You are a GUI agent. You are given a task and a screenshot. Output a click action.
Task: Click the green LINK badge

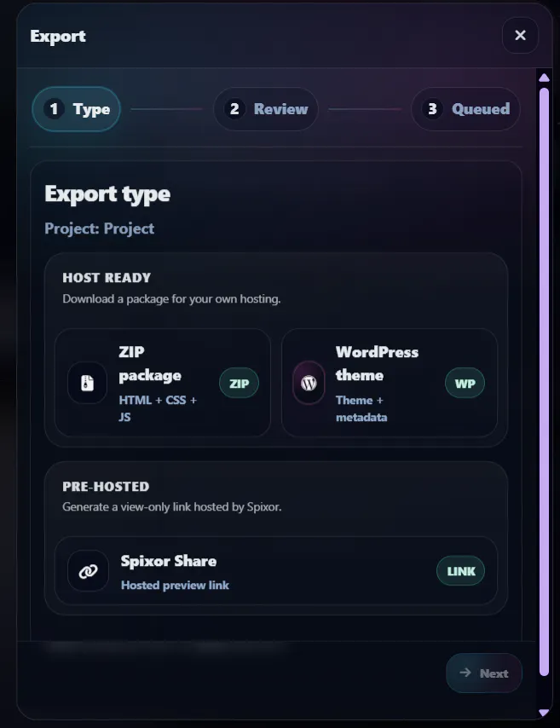pos(460,571)
